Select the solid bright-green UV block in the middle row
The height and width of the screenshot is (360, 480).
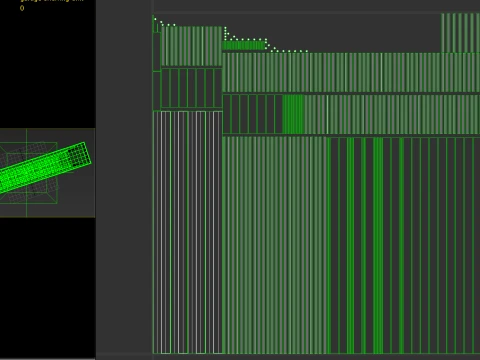tap(293, 114)
